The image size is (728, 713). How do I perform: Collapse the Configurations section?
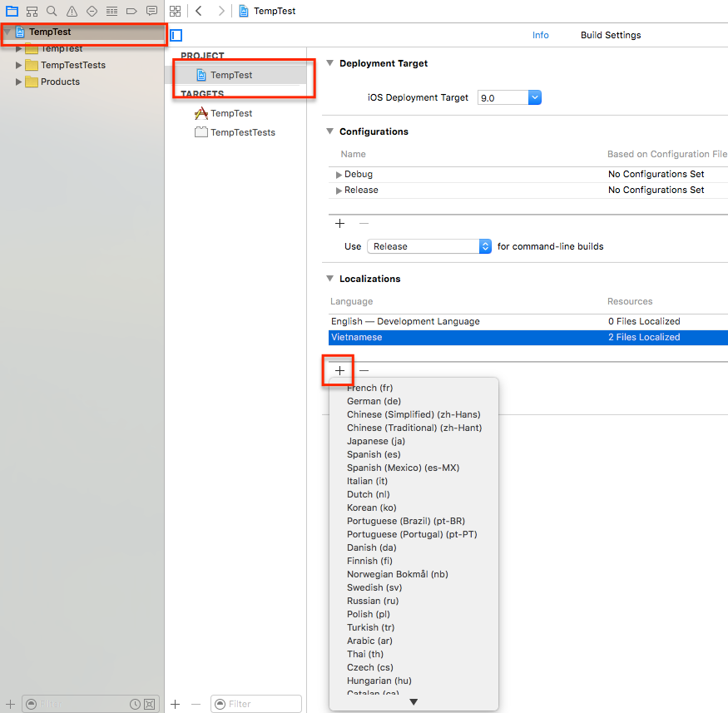click(330, 131)
